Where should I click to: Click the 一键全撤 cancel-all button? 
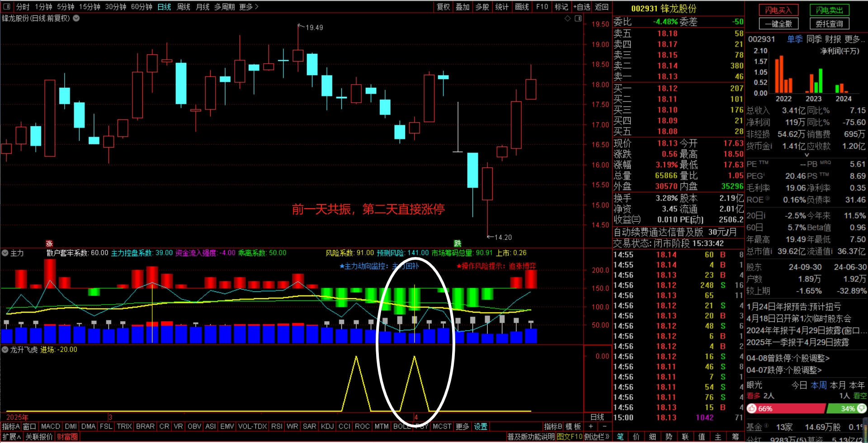click(778, 24)
